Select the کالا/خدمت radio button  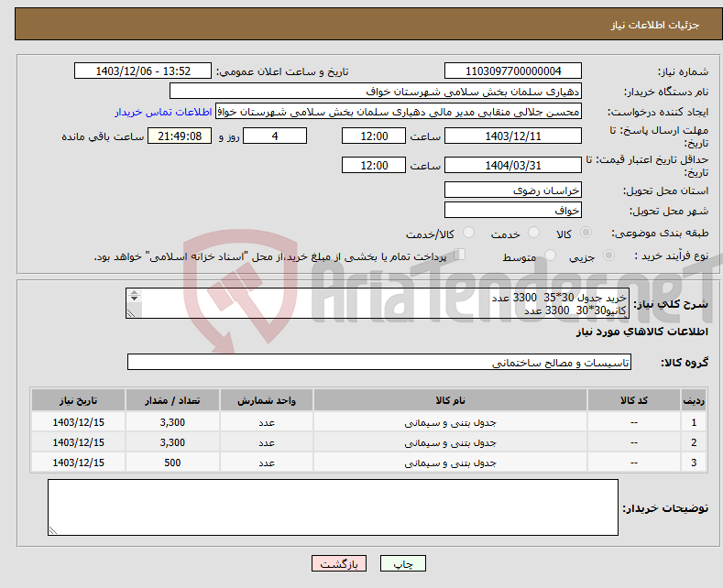468,233
